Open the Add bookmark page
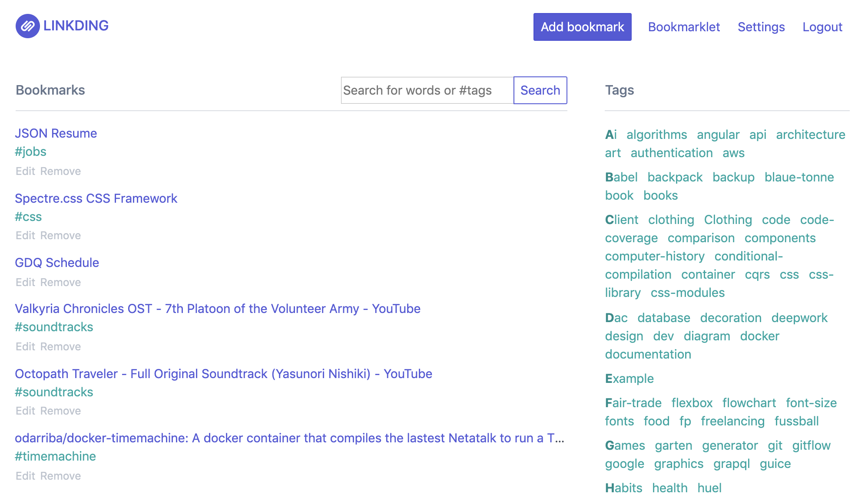 point(582,26)
